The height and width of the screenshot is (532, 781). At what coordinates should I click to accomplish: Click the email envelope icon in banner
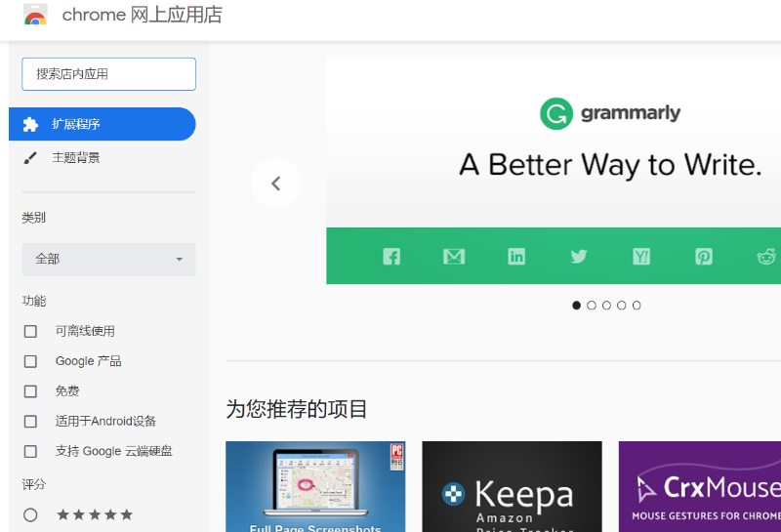454,257
